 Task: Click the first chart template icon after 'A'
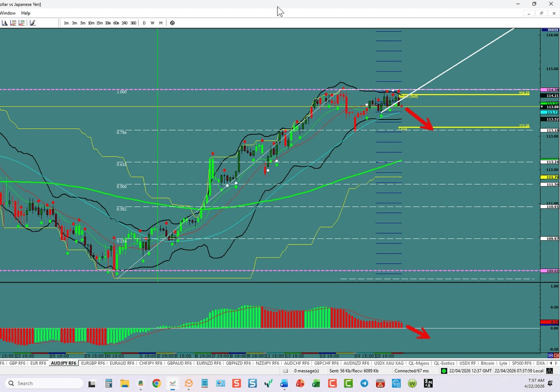click(13, 23)
